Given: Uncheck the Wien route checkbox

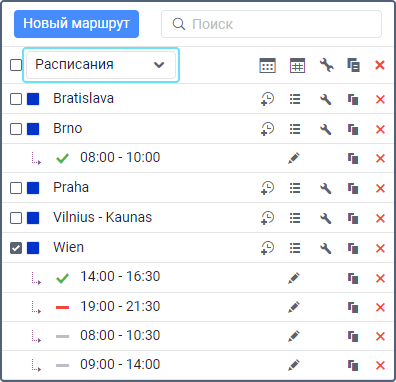Looking at the screenshot, I should pyautogui.click(x=16, y=248).
